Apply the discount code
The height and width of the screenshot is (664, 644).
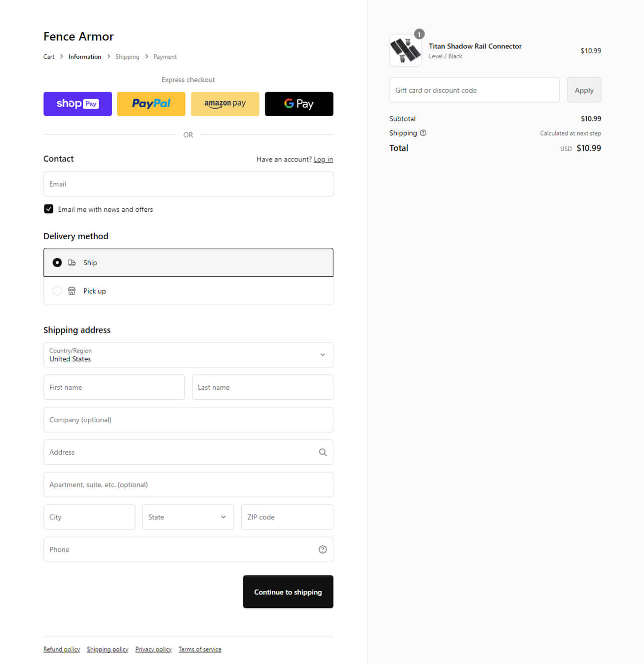click(584, 90)
